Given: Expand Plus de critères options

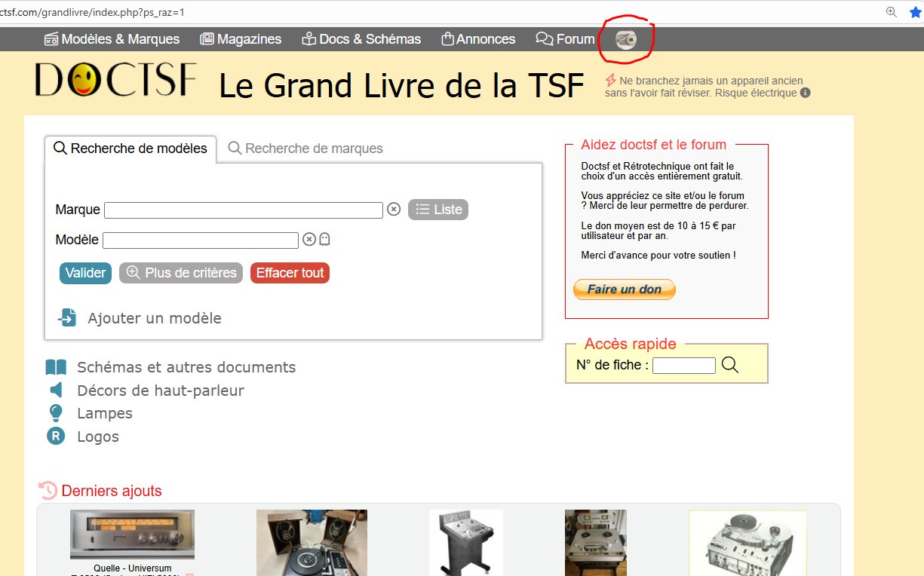Looking at the screenshot, I should coord(181,273).
